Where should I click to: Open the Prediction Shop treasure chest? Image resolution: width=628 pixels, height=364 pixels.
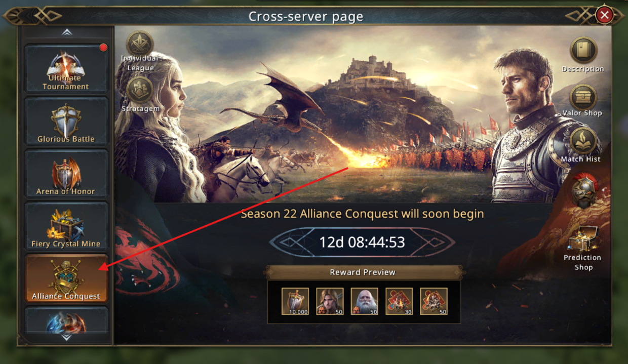coord(583,239)
